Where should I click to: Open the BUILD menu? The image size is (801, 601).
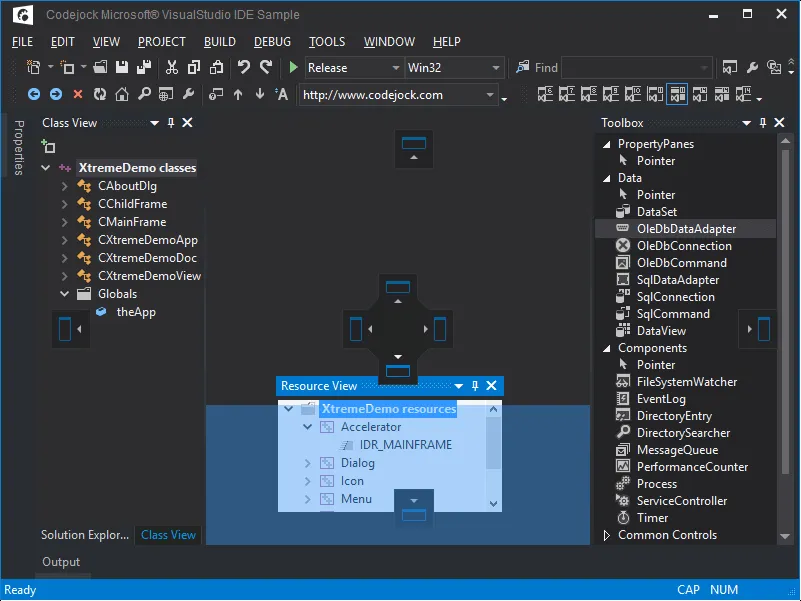pyautogui.click(x=219, y=42)
